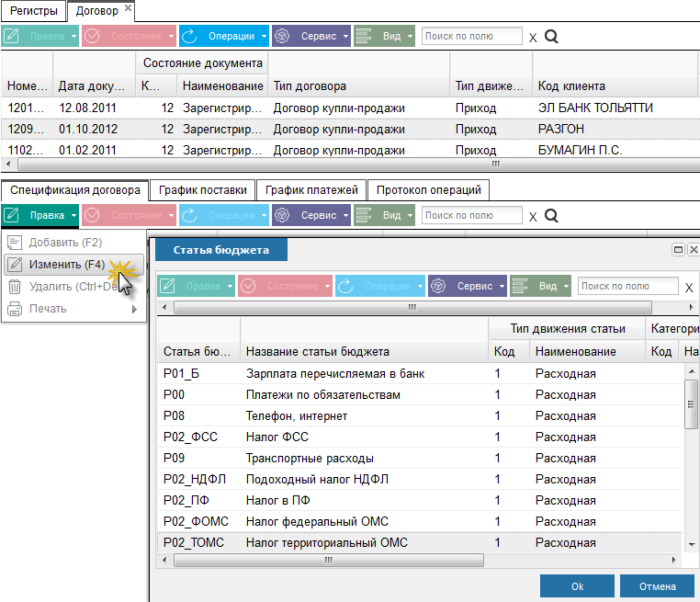
Task: Open the Операции dropdown arrow in top toolbar
Action: [264, 36]
